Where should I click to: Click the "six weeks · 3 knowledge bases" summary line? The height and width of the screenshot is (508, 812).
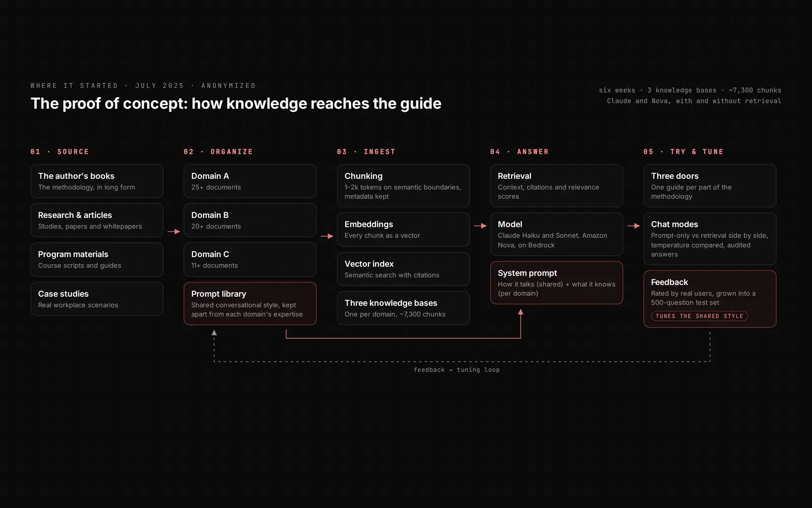(x=690, y=90)
